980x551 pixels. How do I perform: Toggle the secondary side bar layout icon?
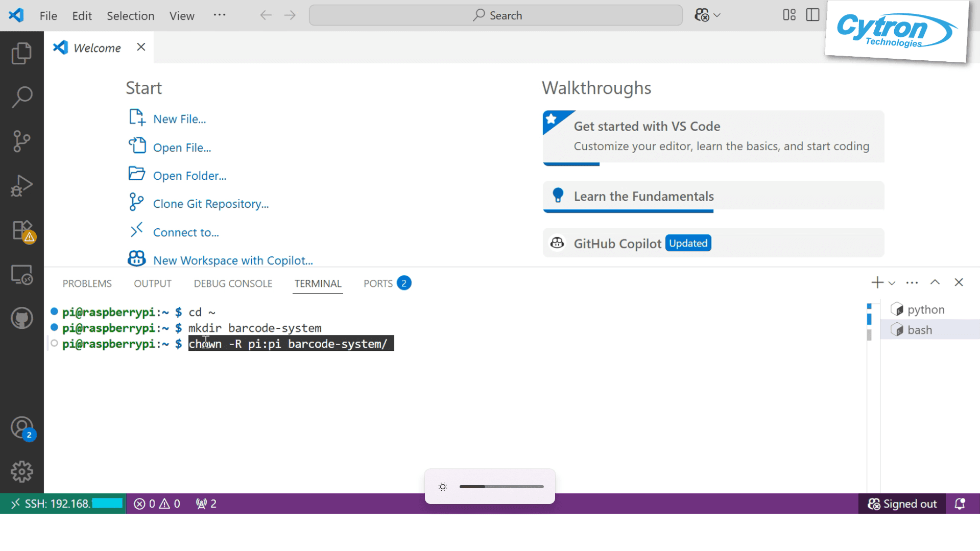pos(812,15)
